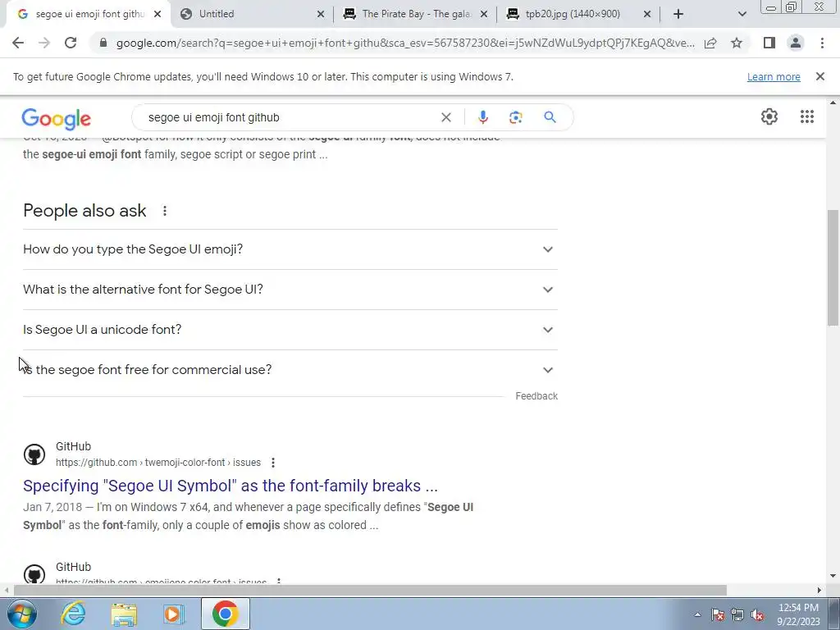The height and width of the screenshot is (630, 840).
Task: Switch to the Untitled tab
Action: click(x=252, y=15)
